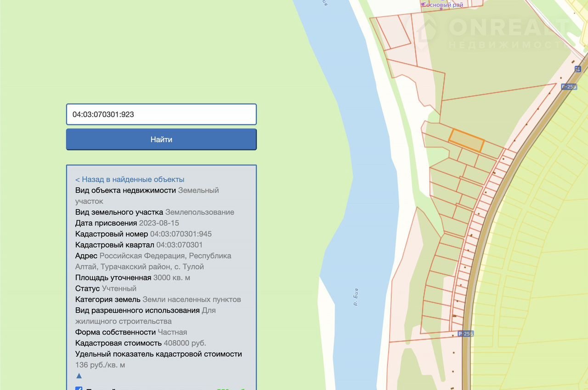588x390 pixels.
Task: Click the Кадастровый квартал value 04:03:070301
Action: pyautogui.click(x=179, y=245)
